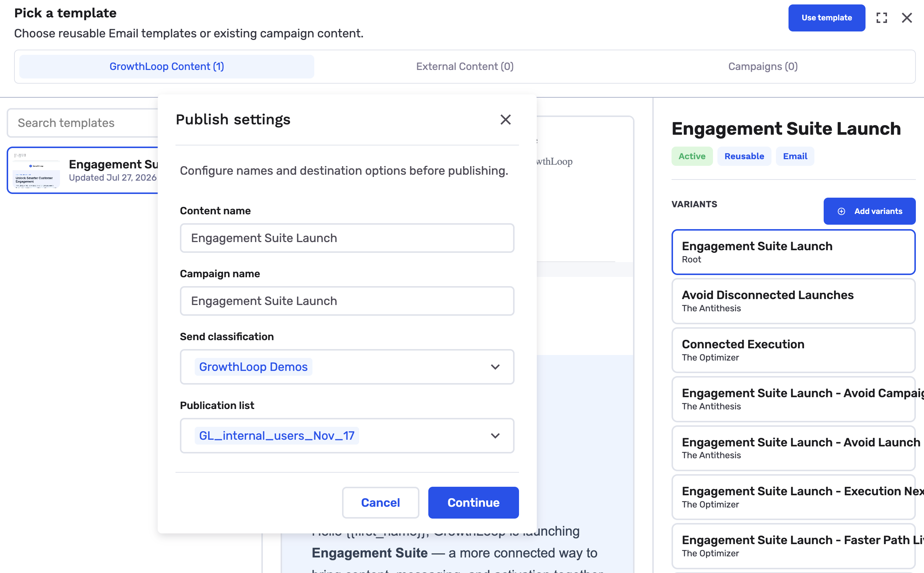The height and width of the screenshot is (573, 924).
Task: Toggle fullscreen view of template picker
Action: point(881,18)
